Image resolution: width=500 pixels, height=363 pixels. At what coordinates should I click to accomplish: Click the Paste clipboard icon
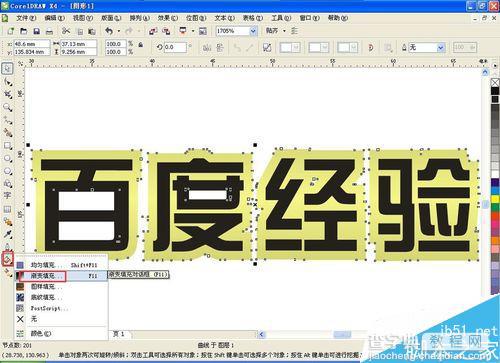(92, 31)
